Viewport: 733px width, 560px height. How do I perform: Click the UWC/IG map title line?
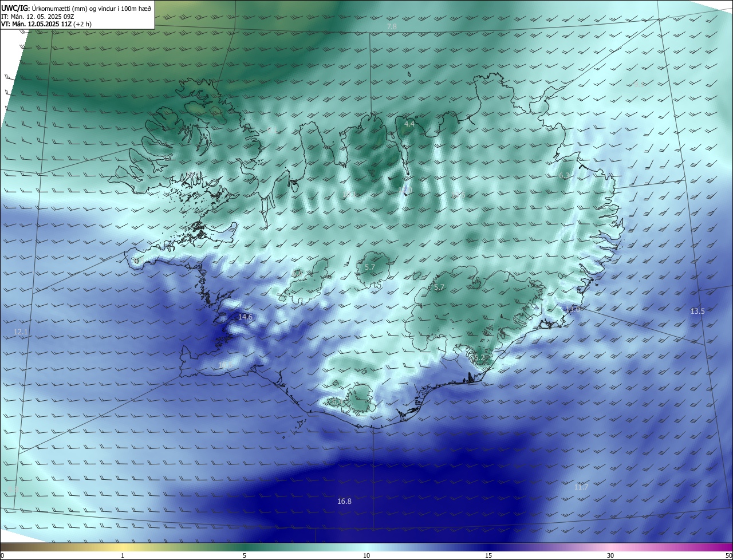(x=76, y=8)
